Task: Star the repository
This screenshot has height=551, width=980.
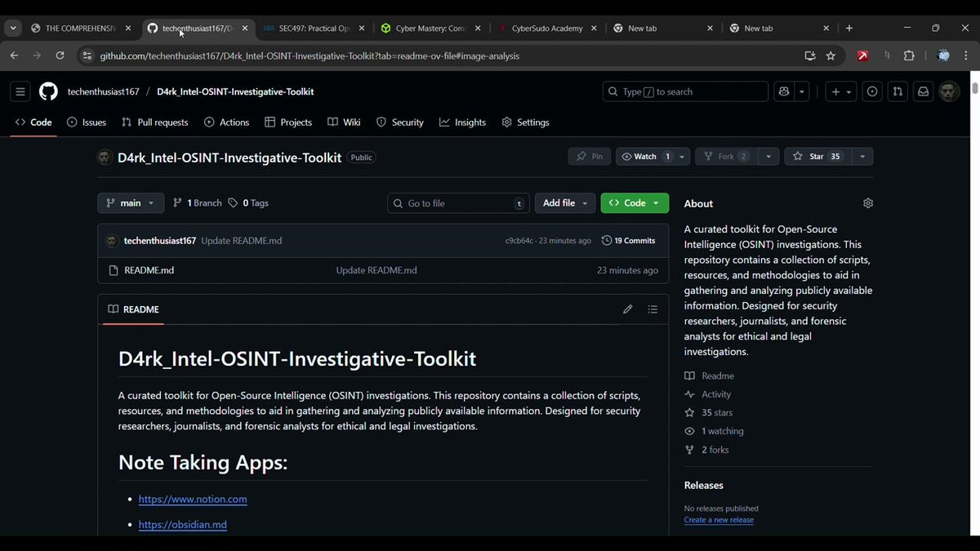Action: click(x=817, y=157)
